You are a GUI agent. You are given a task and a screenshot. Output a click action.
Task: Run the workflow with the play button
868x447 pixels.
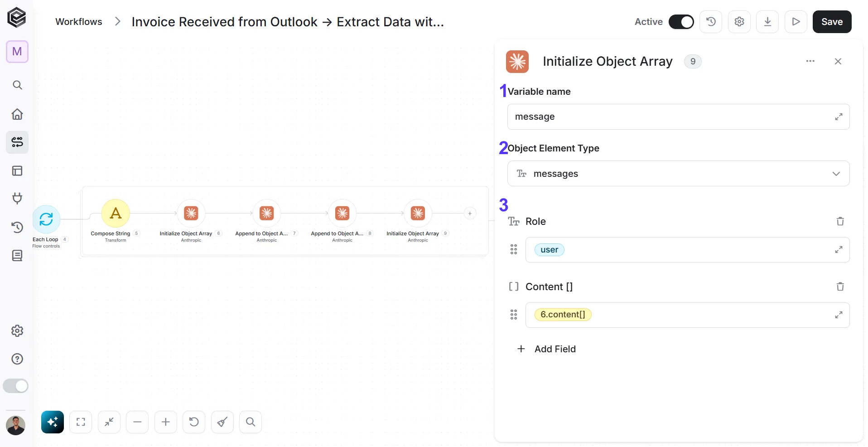[796, 22]
